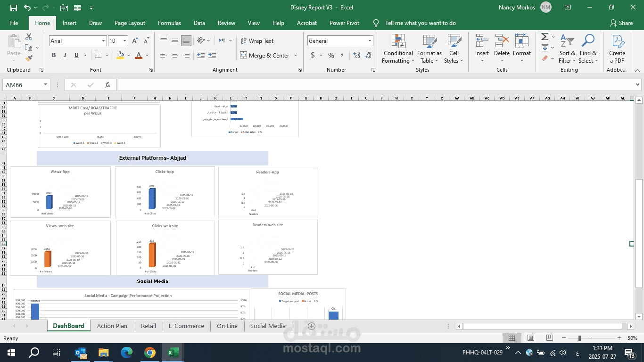
Task: Open the Name Box dropdown arrow
Action: [46, 85]
